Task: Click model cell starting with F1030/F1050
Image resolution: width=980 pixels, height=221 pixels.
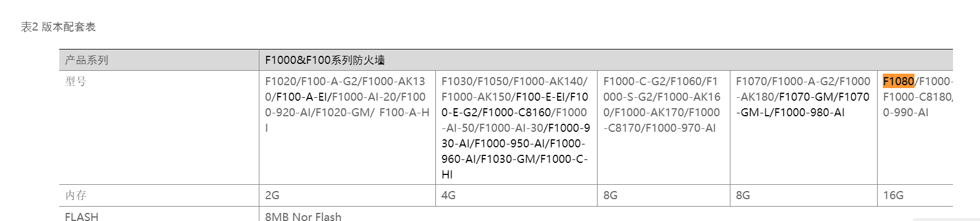Action: tap(516, 127)
